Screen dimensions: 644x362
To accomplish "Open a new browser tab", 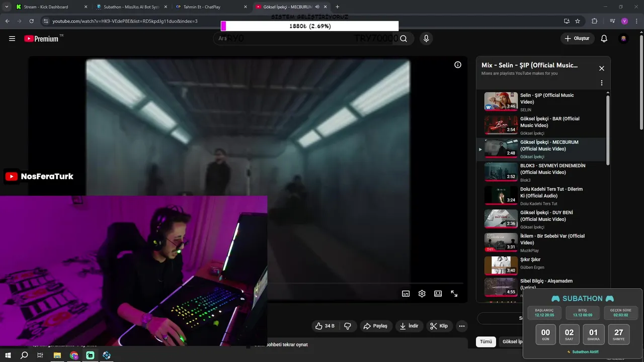I will tap(337, 7).
